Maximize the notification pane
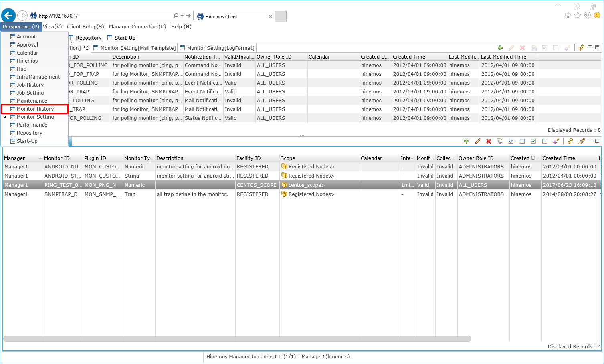The width and height of the screenshot is (604, 364). (597, 47)
